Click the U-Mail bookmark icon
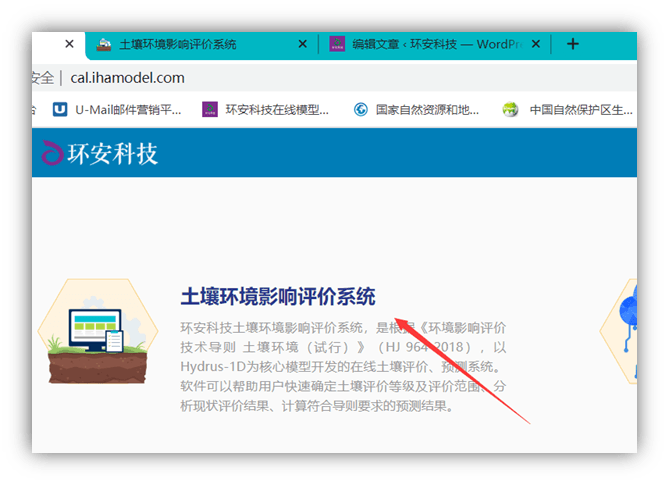 point(60,110)
